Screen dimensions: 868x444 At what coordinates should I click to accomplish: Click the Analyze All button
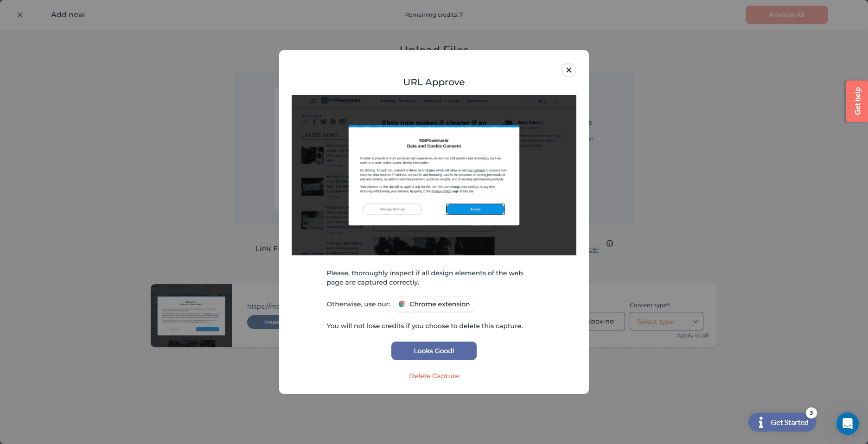(x=786, y=15)
